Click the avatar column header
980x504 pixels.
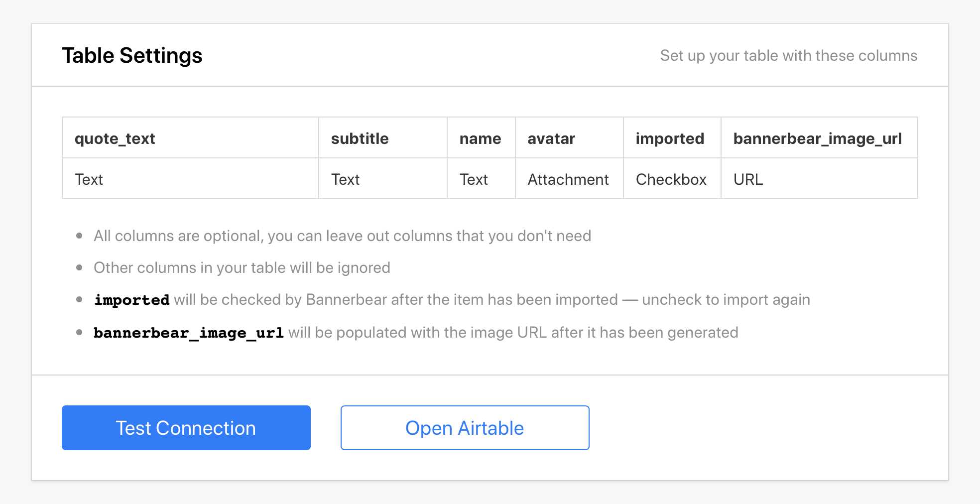tap(551, 138)
